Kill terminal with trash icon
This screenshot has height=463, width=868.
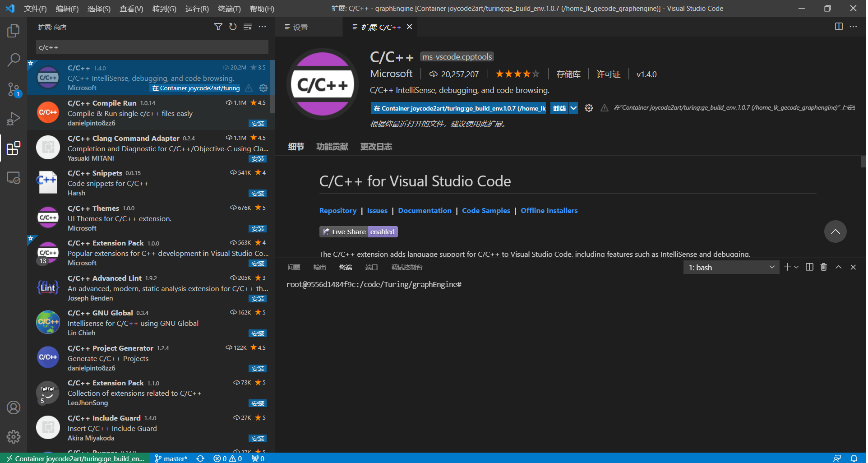pyautogui.click(x=823, y=267)
